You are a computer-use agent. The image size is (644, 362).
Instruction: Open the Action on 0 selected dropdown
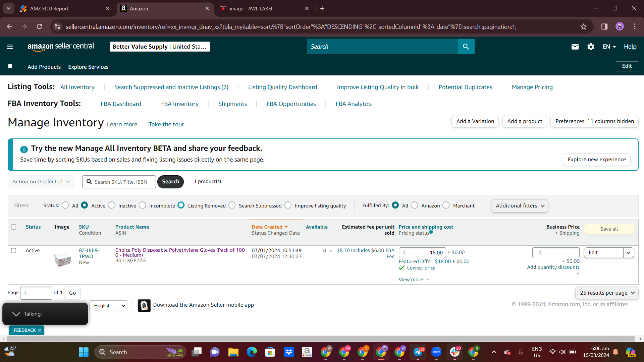[41, 182]
